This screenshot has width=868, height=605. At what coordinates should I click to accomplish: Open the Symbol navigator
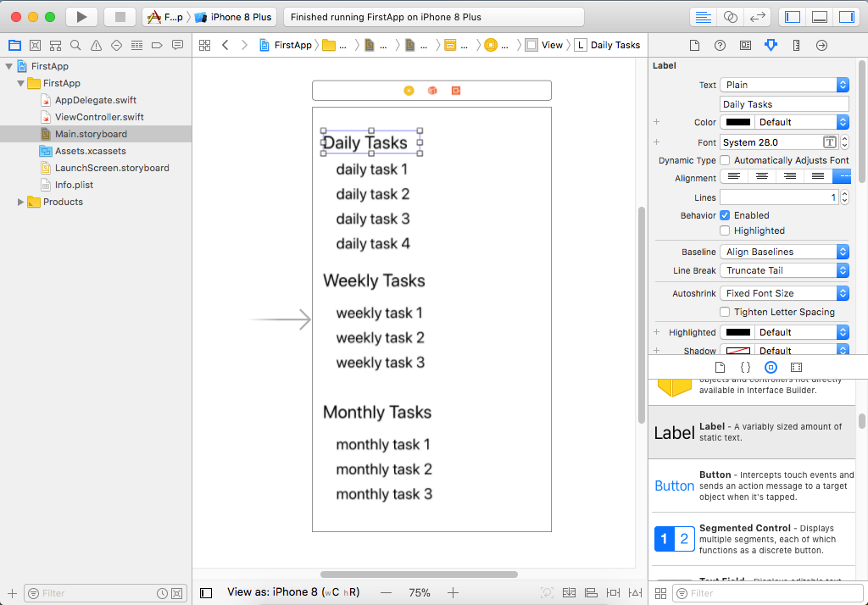55,46
